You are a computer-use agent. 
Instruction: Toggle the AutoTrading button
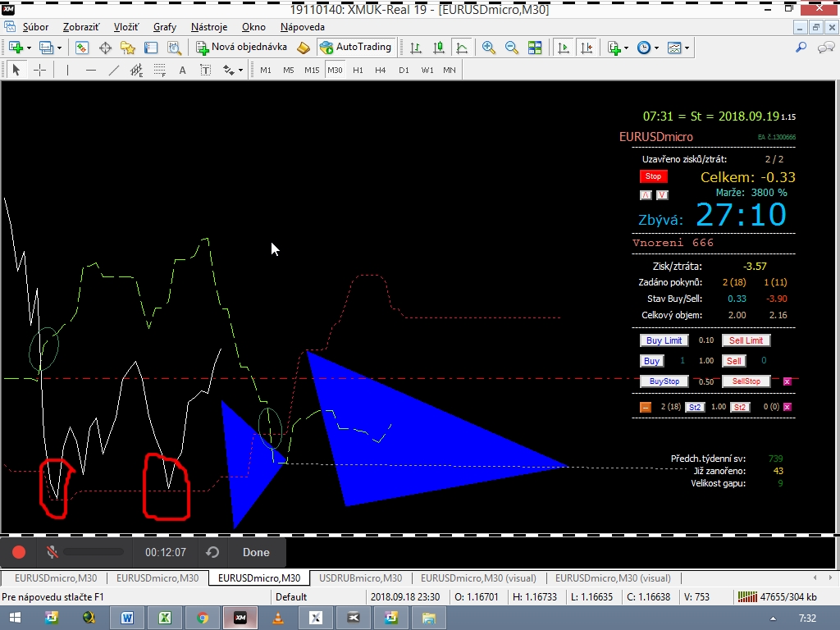356,47
